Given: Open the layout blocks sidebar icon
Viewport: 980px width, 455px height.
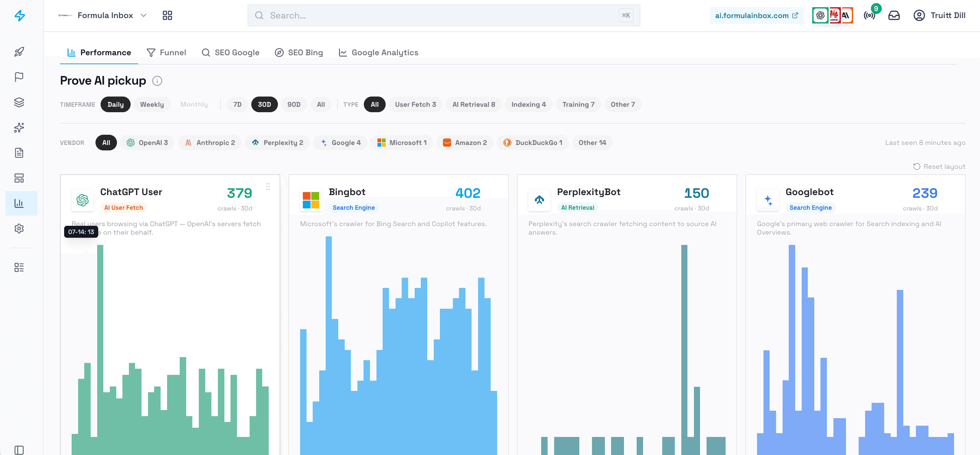Looking at the screenshot, I should (x=19, y=178).
